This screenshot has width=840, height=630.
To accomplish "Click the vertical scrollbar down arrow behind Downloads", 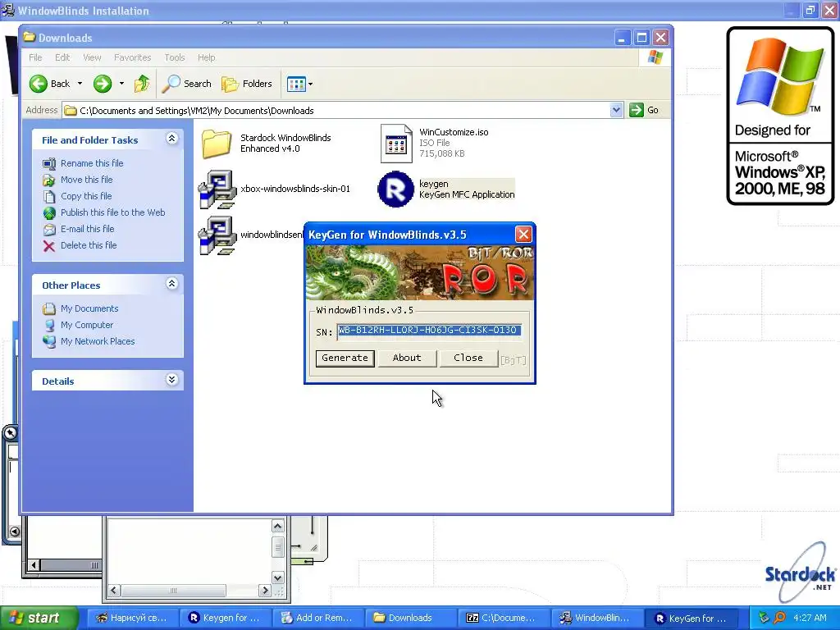I will 277,577.
